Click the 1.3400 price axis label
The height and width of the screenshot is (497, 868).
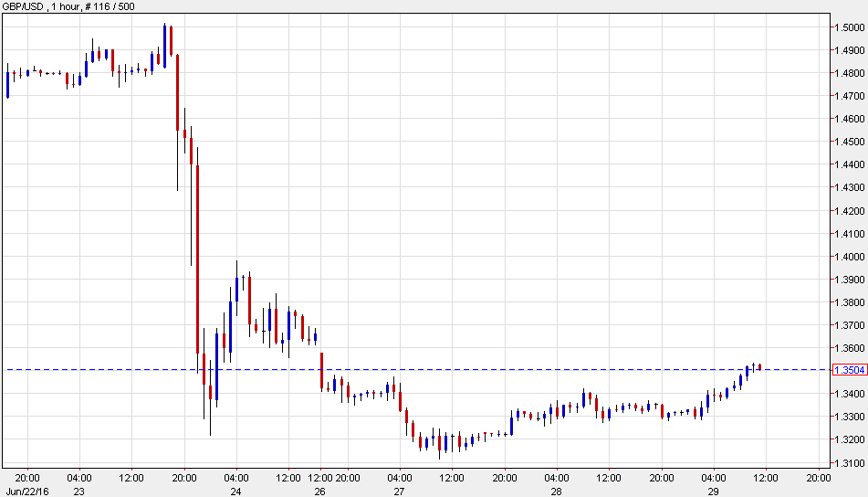point(850,394)
